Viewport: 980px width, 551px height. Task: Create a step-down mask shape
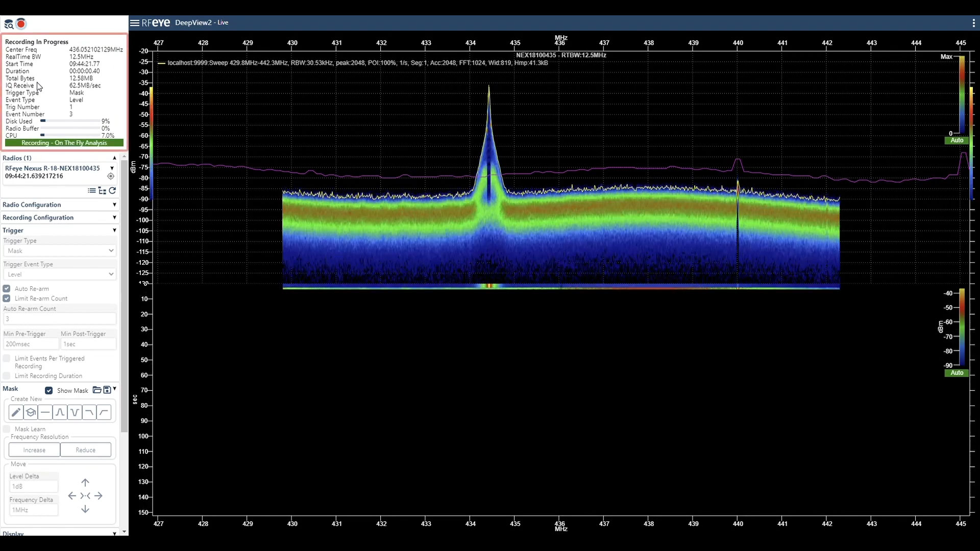(x=89, y=412)
